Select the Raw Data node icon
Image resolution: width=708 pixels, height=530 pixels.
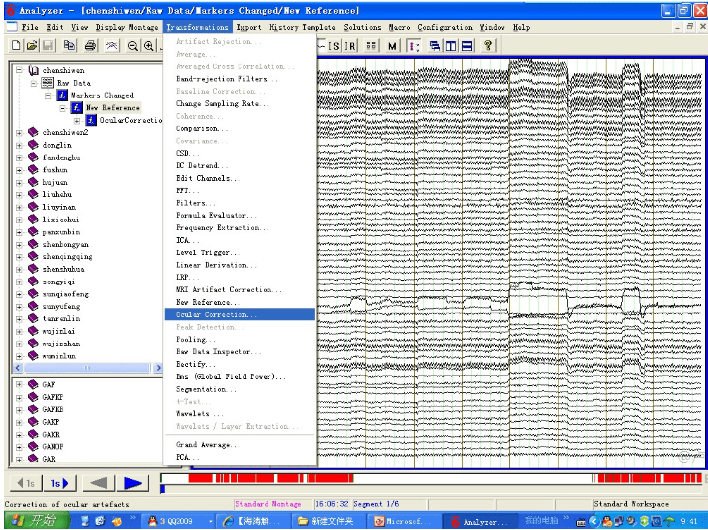coord(47,83)
